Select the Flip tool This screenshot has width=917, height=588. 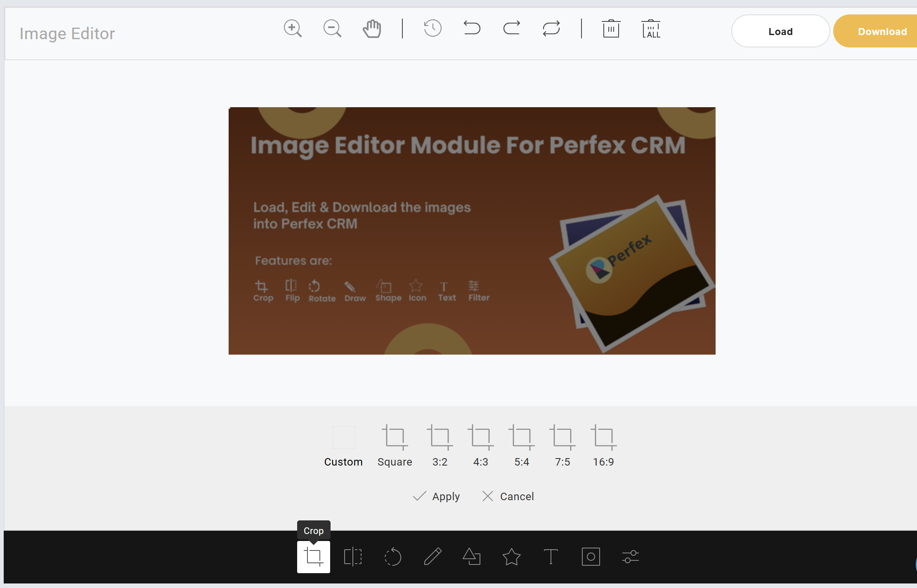353,557
